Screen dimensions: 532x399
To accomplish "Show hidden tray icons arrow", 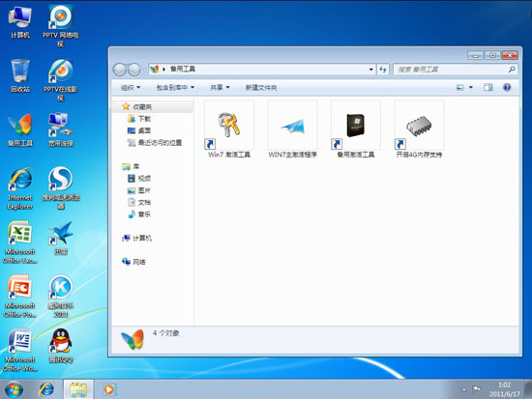I will point(464,390).
